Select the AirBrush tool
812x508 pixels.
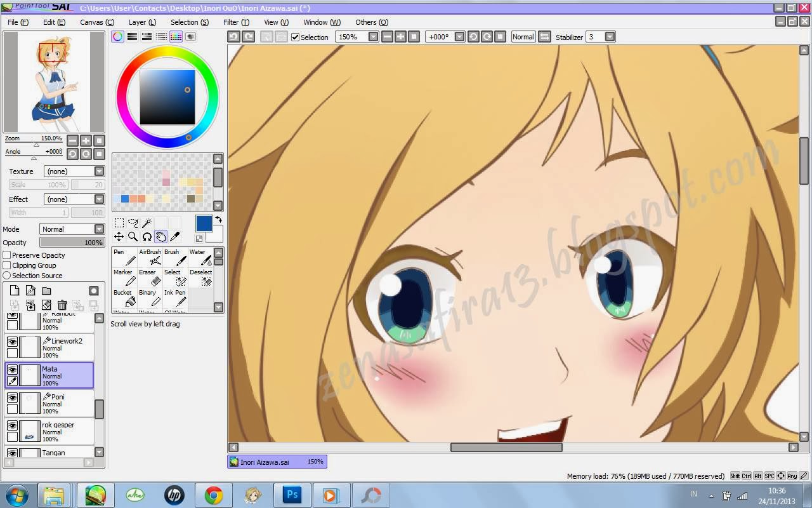click(x=150, y=257)
